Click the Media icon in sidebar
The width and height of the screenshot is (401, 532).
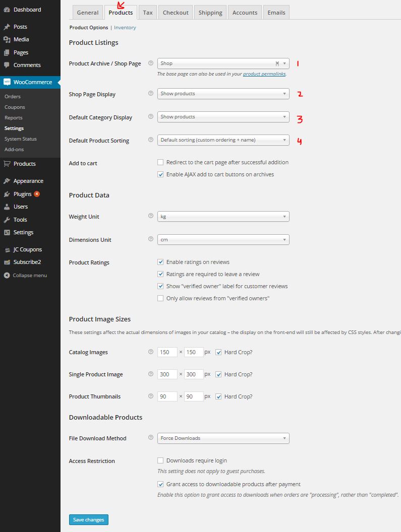(x=7, y=39)
